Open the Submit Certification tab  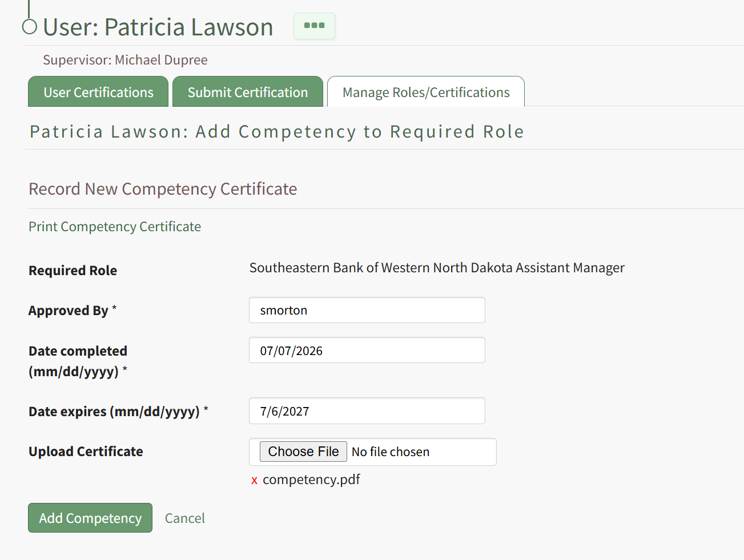click(x=248, y=92)
